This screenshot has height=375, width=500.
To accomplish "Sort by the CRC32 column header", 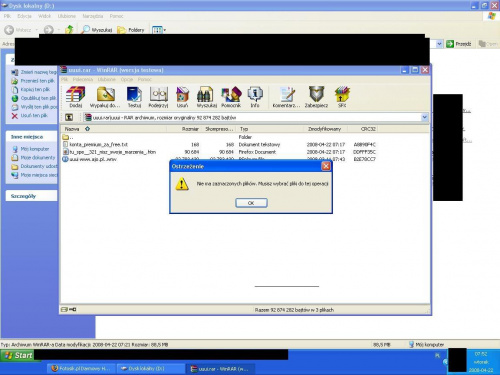I will (362, 129).
